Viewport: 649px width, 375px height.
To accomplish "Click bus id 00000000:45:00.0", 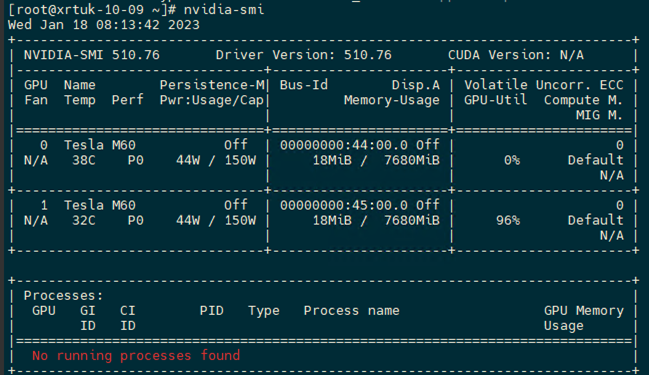I will (x=344, y=205).
